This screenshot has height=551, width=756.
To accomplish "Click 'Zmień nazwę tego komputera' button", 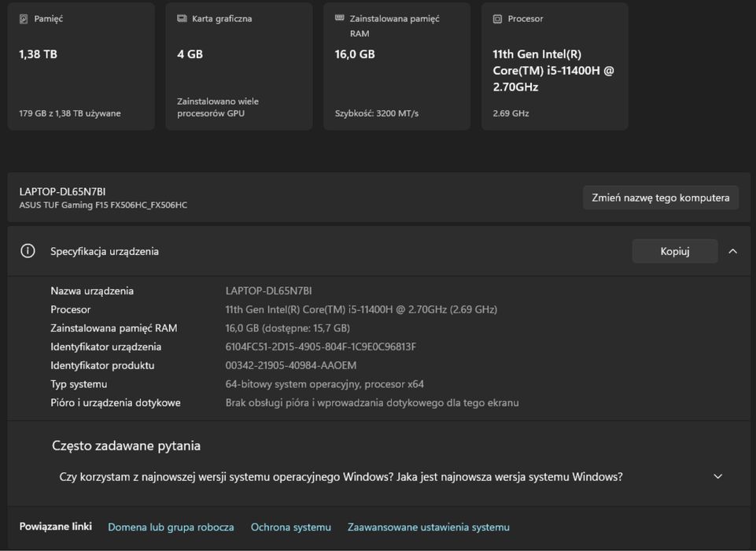I will coord(661,198).
